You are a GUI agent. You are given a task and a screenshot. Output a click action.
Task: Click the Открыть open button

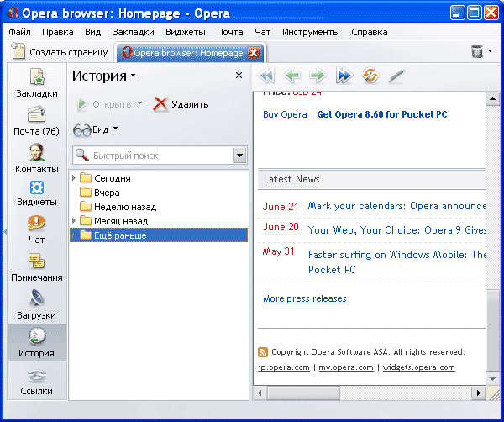104,104
